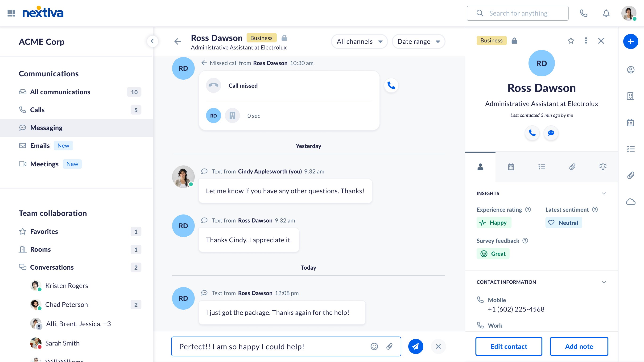Click the Add note button
This screenshot has height=362, width=644.
click(x=579, y=346)
